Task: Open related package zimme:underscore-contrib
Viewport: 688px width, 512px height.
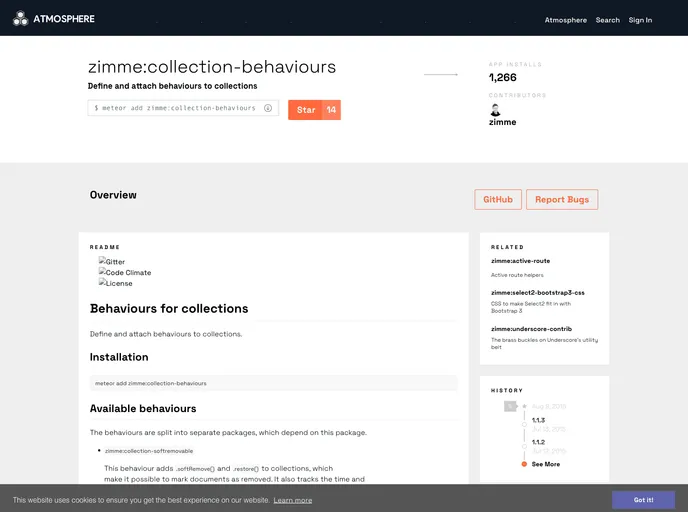Action: pos(531,329)
